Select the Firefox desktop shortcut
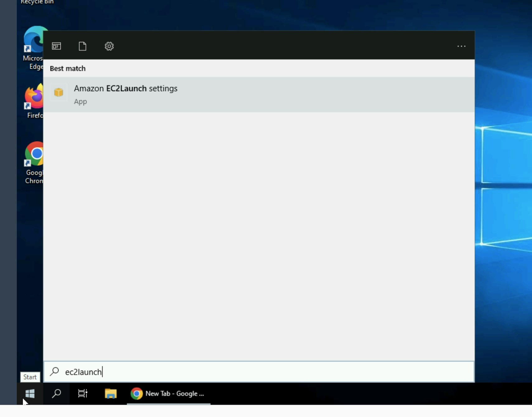Image resolution: width=532 pixels, height=417 pixels. click(34, 102)
